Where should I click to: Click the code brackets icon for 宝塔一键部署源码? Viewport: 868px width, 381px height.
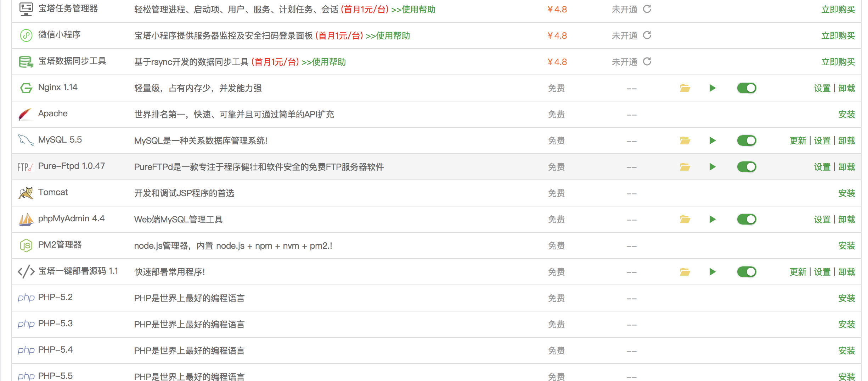point(26,272)
